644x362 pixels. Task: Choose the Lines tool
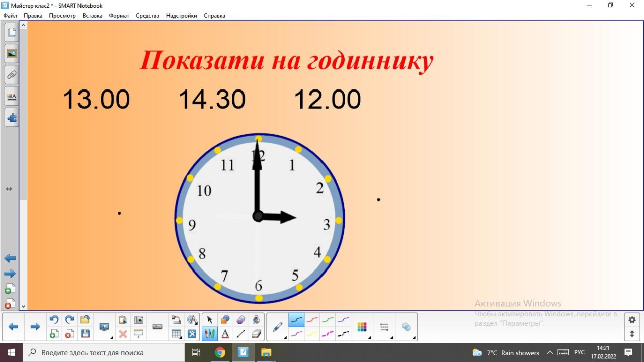tap(240, 334)
